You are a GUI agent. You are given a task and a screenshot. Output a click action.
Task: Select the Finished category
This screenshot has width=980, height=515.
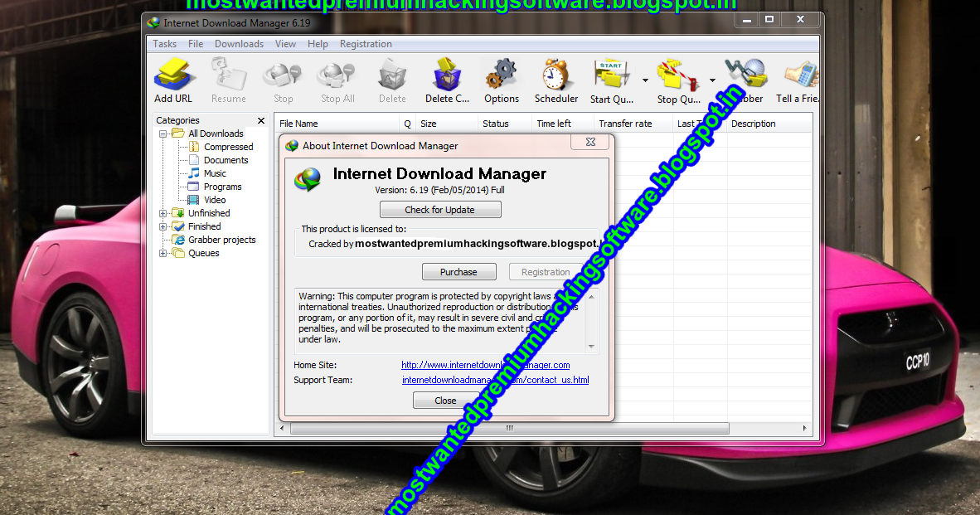click(205, 226)
